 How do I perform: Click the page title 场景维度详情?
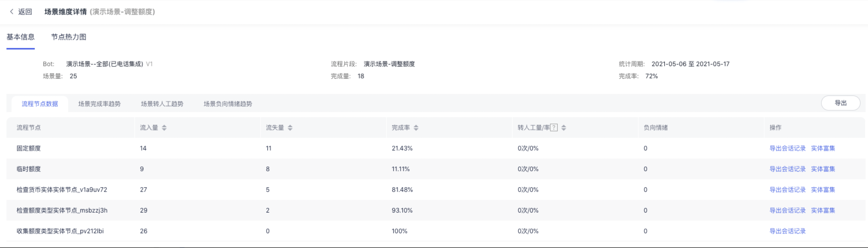click(x=65, y=12)
